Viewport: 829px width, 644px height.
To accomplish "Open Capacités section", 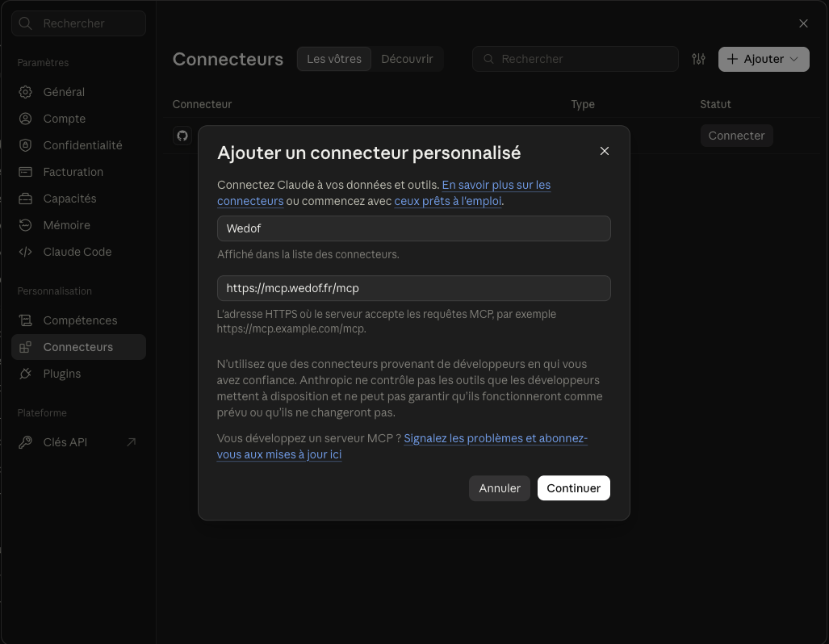I will tap(79, 199).
